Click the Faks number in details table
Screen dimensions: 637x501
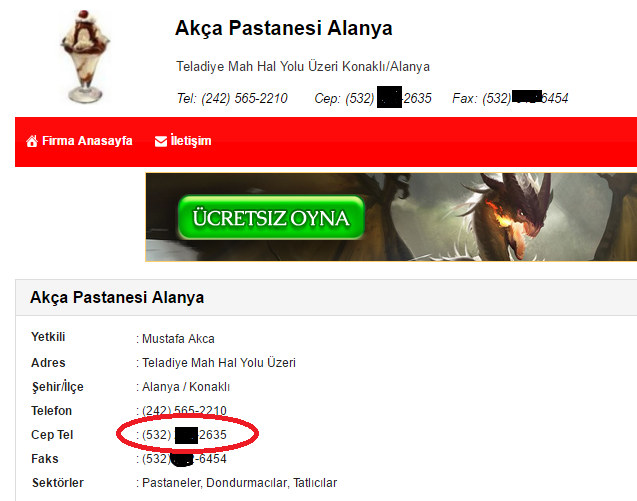point(184,459)
